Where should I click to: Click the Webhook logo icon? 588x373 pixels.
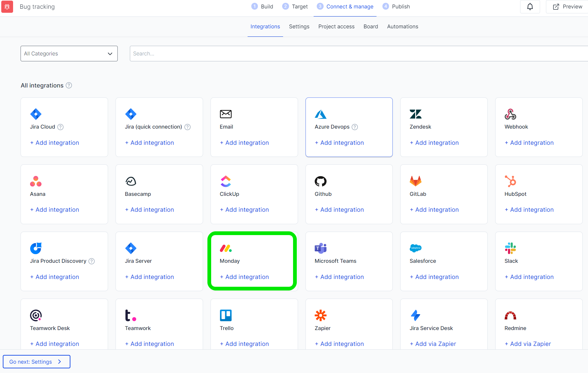pyautogui.click(x=510, y=114)
